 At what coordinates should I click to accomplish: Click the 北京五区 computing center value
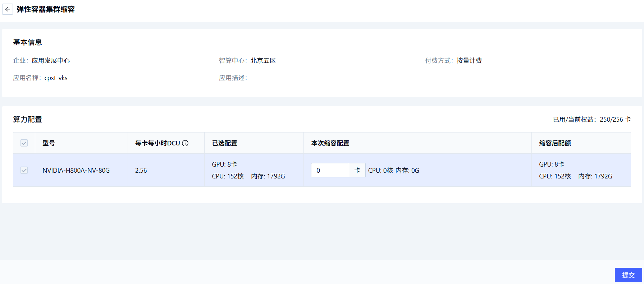pos(263,61)
